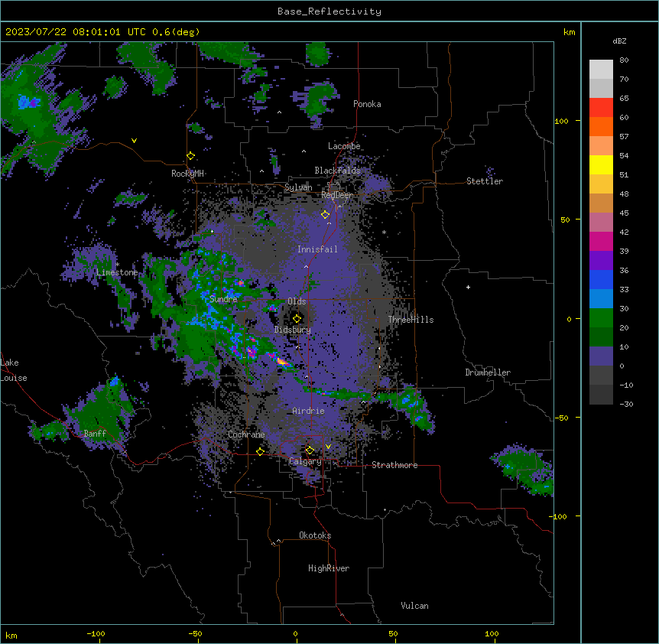Click the Lacombe city label

[x=344, y=146]
